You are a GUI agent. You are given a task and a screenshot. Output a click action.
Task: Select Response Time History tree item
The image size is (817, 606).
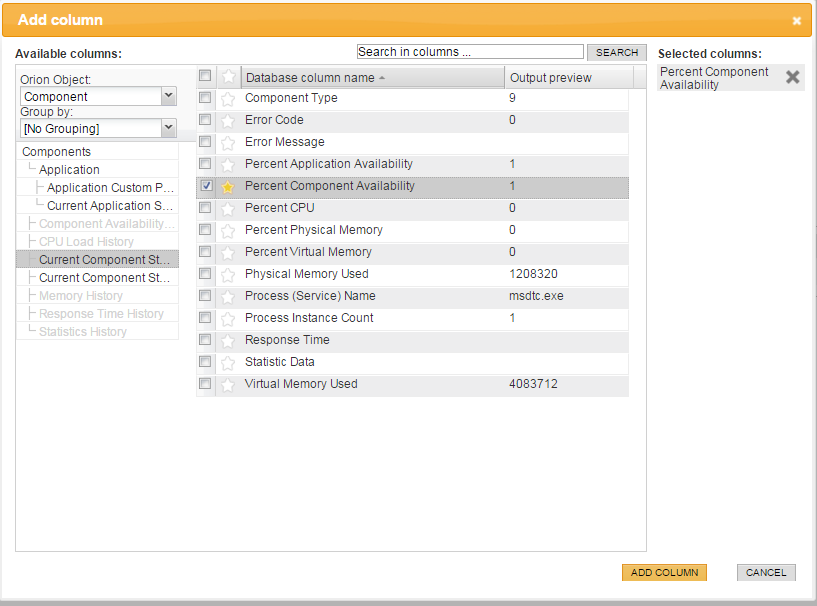click(101, 314)
